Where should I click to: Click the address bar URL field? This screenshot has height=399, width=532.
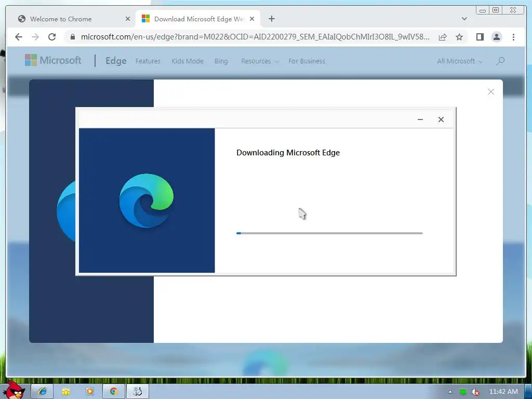click(x=255, y=37)
